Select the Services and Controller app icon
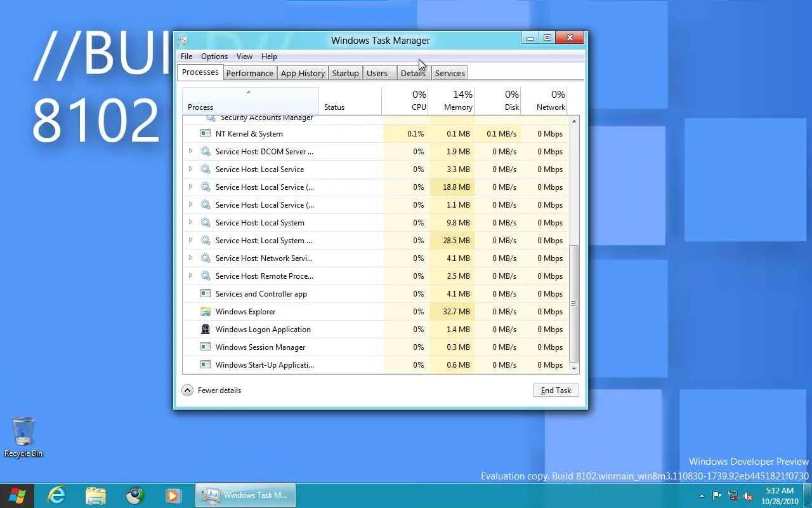Screen dimensions: 812x508 pyautogui.click(x=205, y=293)
